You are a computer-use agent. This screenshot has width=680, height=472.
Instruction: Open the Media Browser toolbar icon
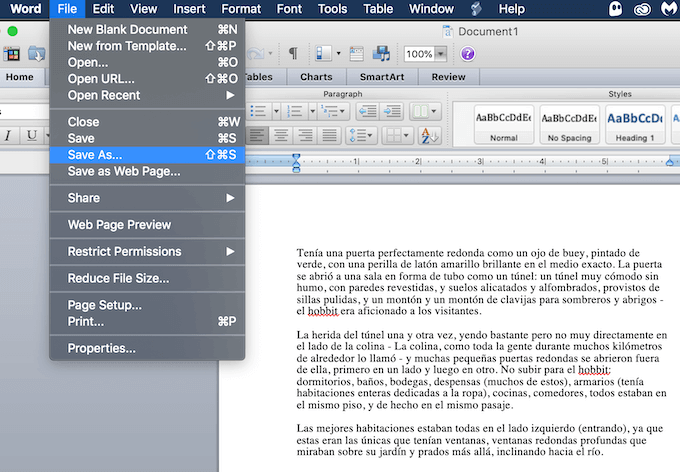point(381,53)
